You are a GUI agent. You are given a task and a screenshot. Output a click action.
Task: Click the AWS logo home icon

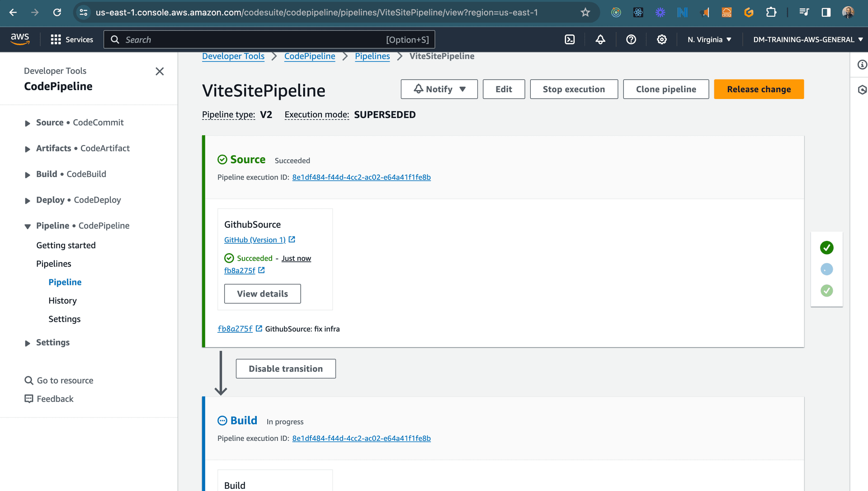tap(20, 39)
